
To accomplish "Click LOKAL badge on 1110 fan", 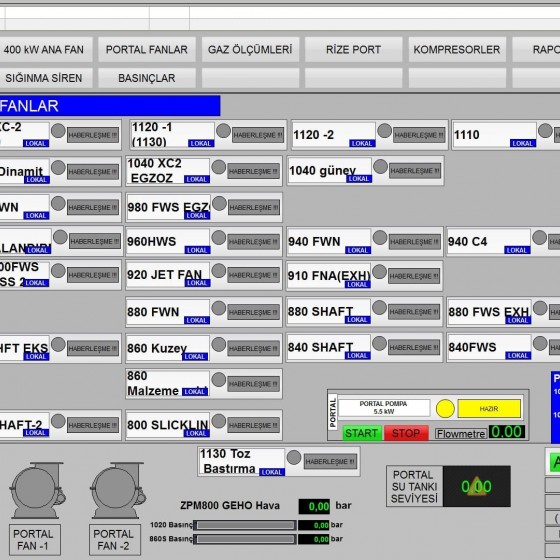I will pyautogui.click(x=523, y=143).
